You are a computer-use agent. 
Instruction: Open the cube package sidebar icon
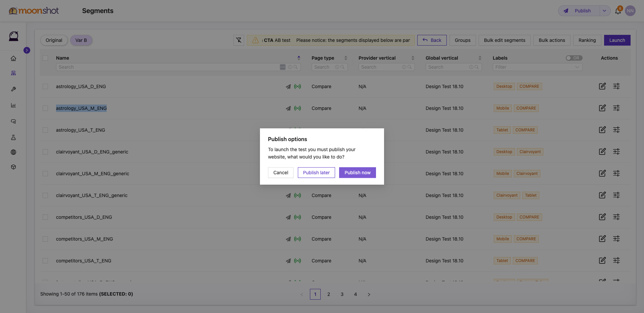[x=13, y=167]
